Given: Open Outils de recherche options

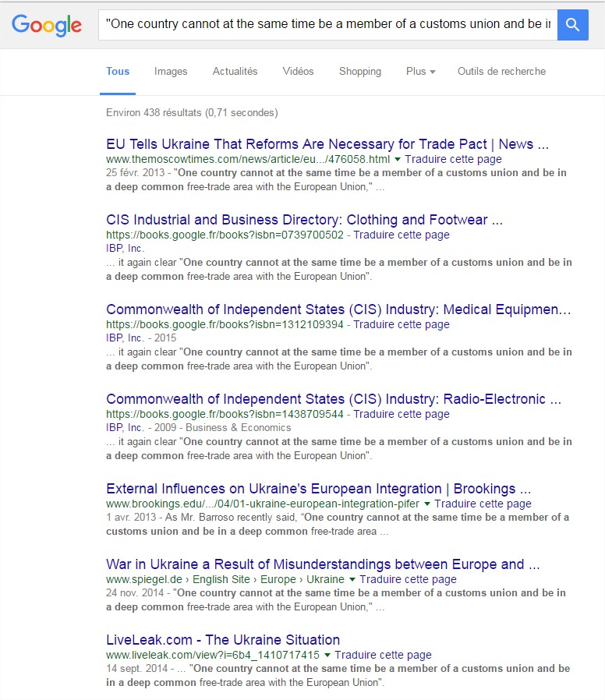Looking at the screenshot, I should point(501,72).
